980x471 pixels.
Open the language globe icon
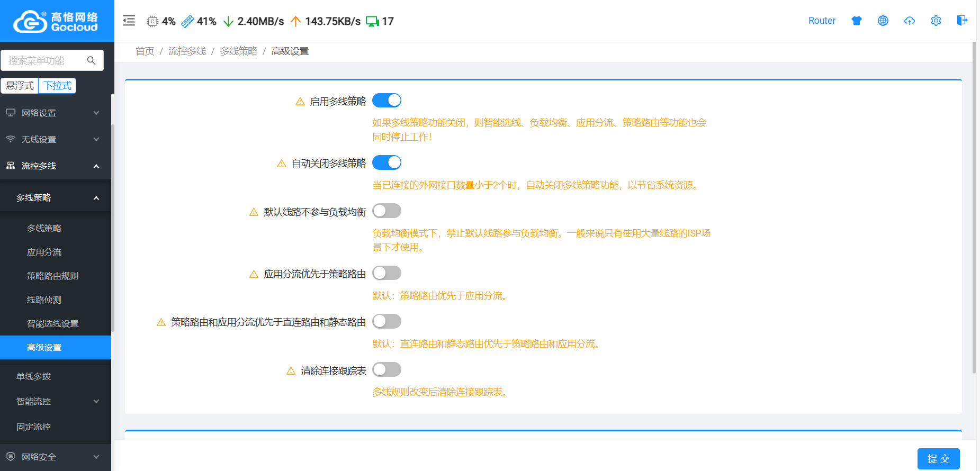click(883, 21)
